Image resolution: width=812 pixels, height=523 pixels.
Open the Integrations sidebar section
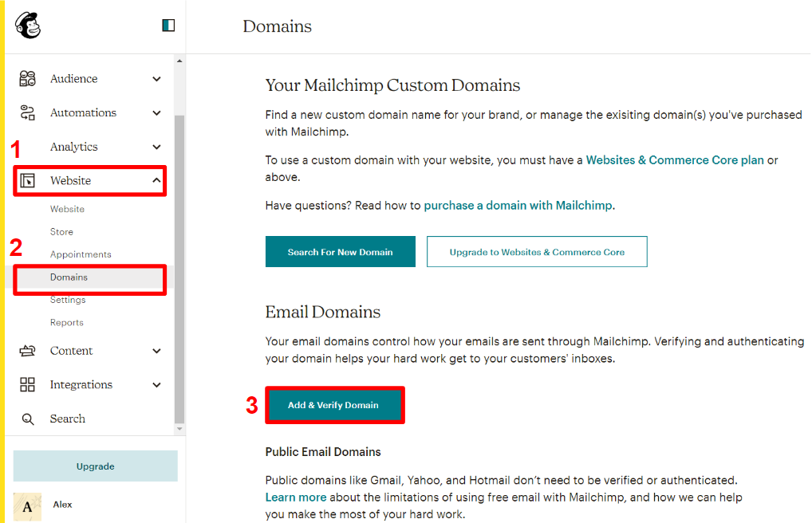81,385
